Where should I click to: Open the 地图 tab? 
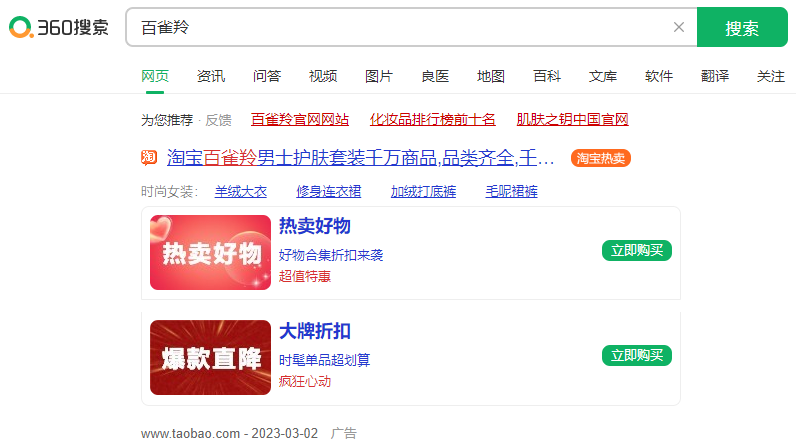[x=491, y=77]
